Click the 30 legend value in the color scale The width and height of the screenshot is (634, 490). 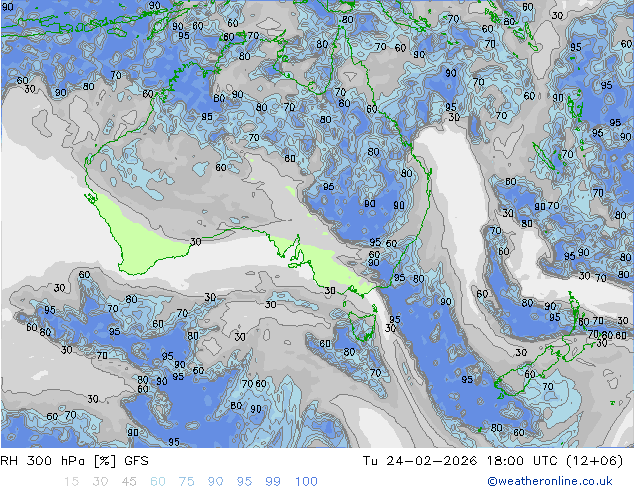(100, 482)
